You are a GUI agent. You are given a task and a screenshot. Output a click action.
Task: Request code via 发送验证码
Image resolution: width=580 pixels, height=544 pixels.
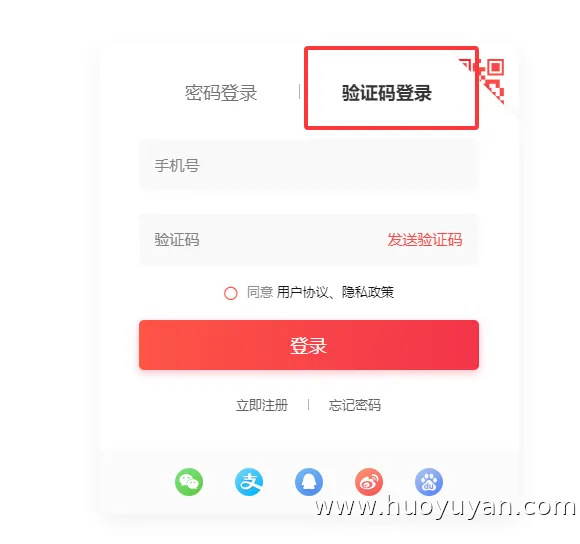(x=425, y=240)
